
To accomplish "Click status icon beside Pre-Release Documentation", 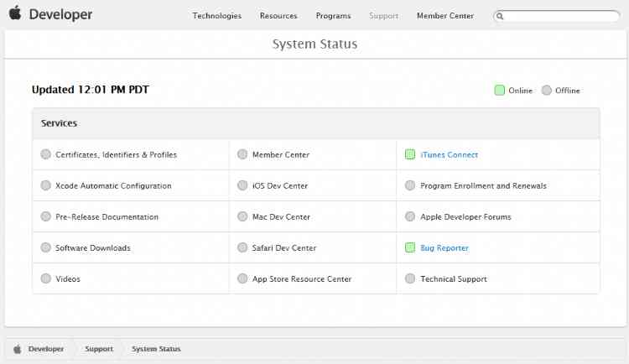I will pyautogui.click(x=46, y=216).
